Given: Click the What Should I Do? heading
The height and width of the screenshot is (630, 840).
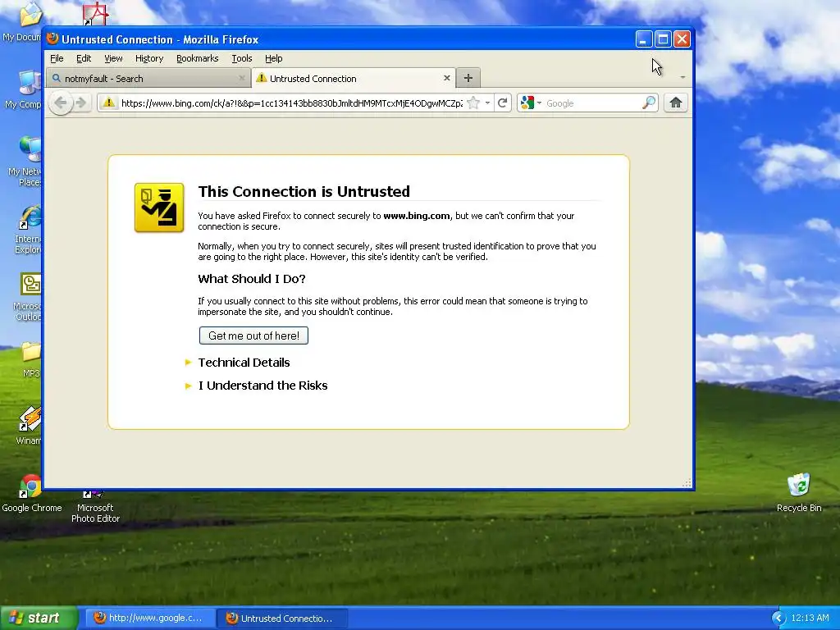Looking at the screenshot, I should coord(251,279).
